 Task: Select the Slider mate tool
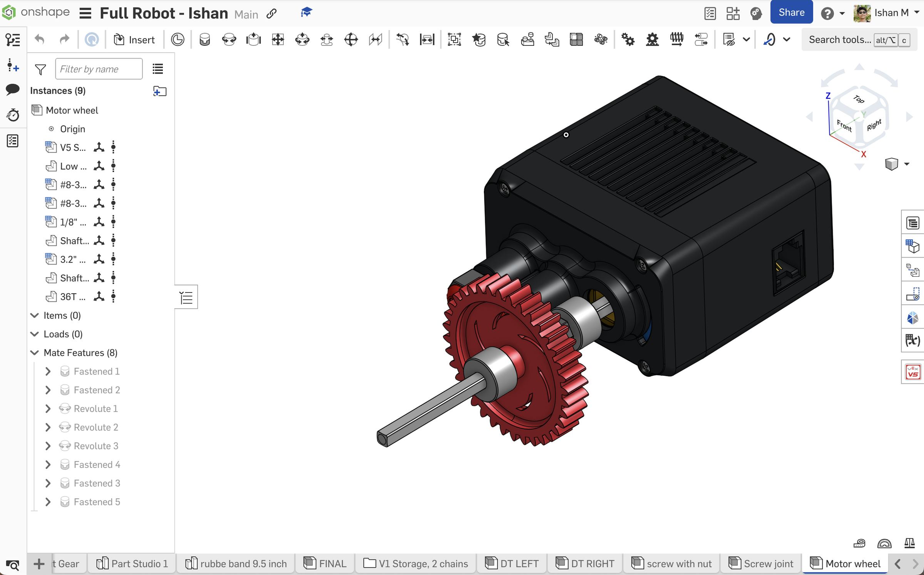coord(253,39)
